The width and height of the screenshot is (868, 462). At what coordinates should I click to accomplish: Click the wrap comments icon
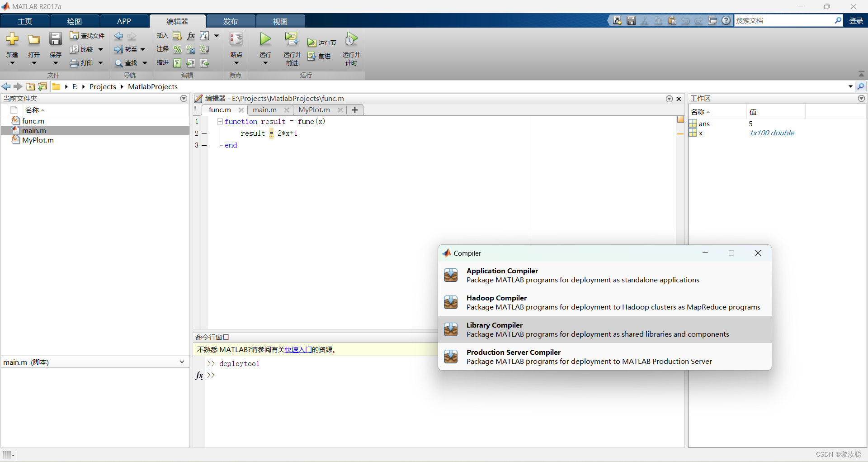(204, 49)
